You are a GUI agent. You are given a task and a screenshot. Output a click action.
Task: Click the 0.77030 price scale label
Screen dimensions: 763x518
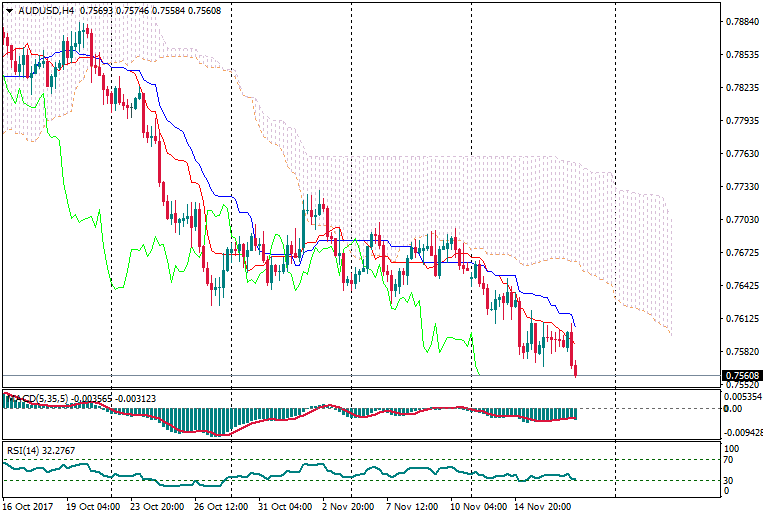[741, 219]
